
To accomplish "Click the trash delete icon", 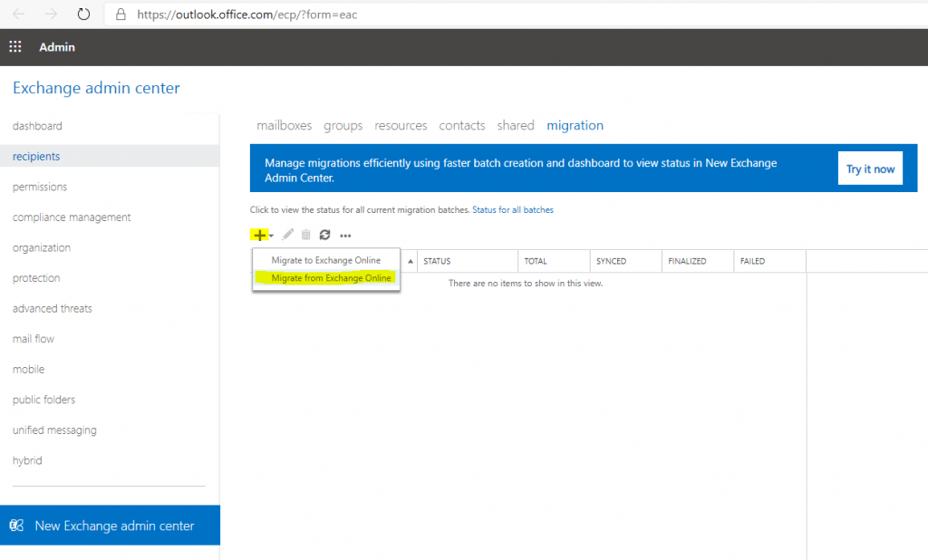I will (306, 235).
